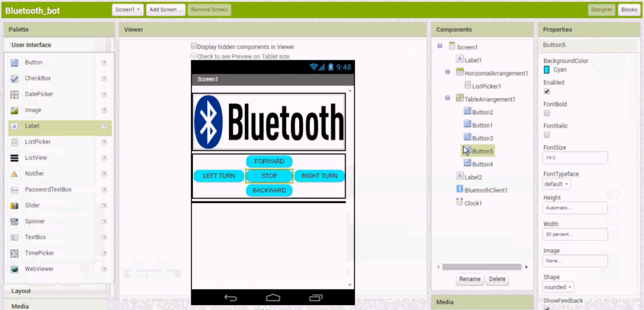
Task: Click the Clock1 alarm clock icon
Action: (460, 202)
